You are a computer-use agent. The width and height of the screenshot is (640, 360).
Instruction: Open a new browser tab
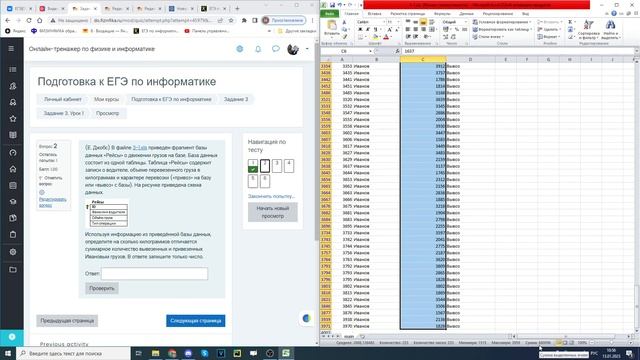237,8
